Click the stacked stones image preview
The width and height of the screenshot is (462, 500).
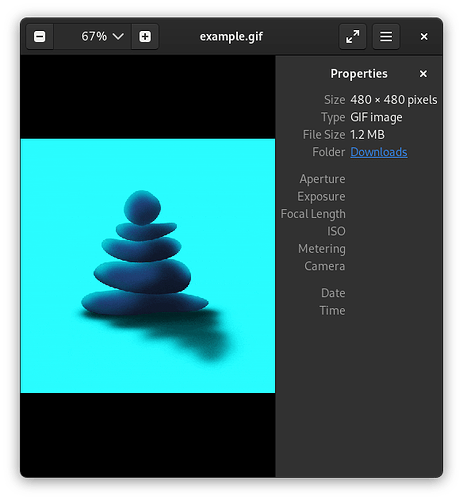point(148,266)
